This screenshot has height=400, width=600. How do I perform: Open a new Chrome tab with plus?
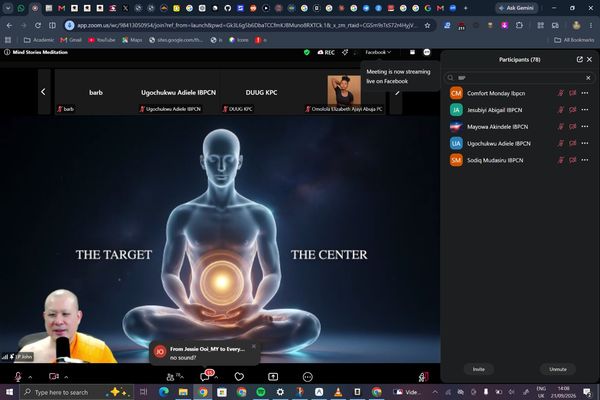tap(466, 8)
